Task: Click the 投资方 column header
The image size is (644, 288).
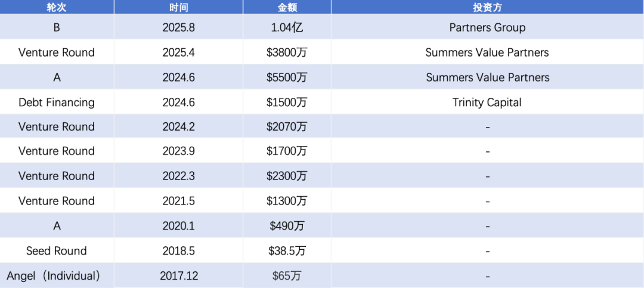Action: [x=488, y=7]
